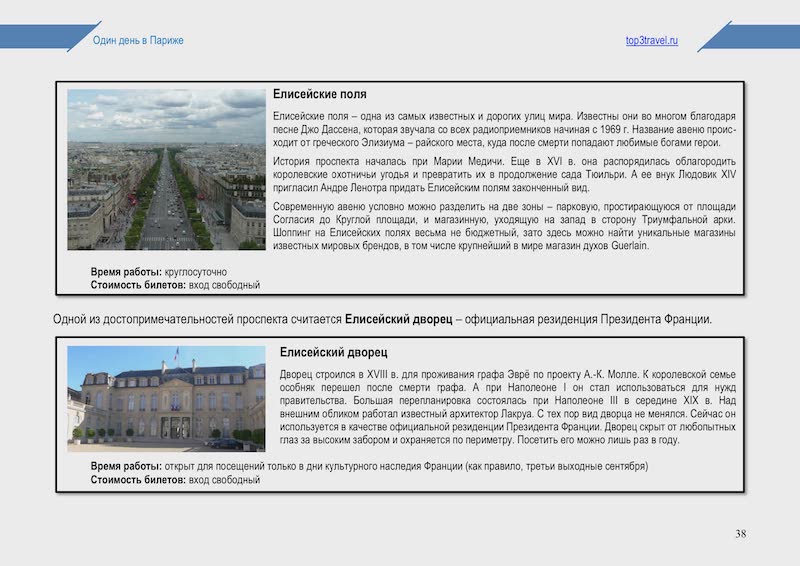
Task: Click the Champs-Élysées avenue aerial photo
Action: [166, 169]
